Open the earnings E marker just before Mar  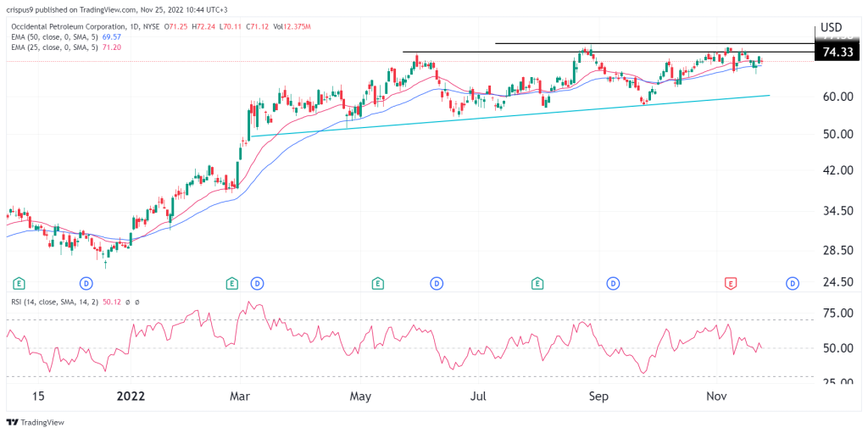(x=231, y=284)
